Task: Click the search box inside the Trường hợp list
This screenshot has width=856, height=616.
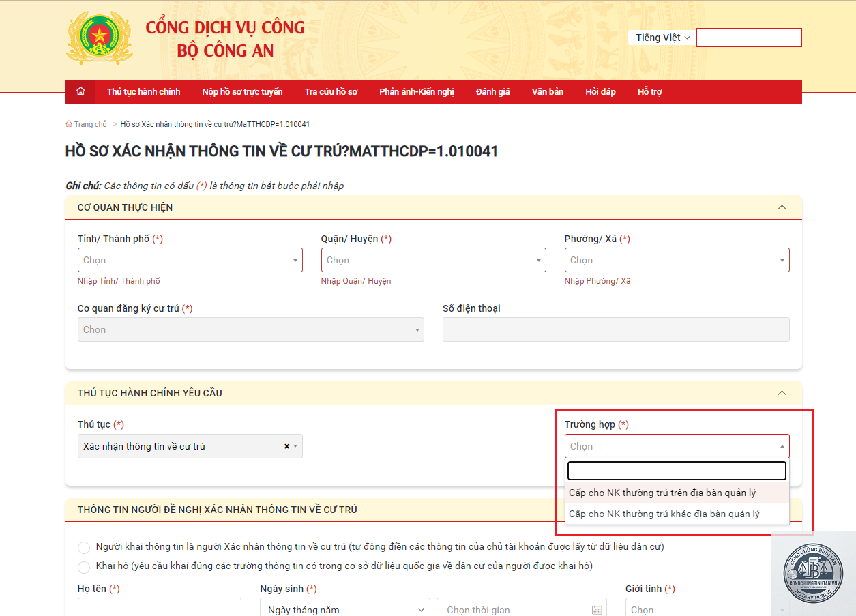Action: (677, 471)
